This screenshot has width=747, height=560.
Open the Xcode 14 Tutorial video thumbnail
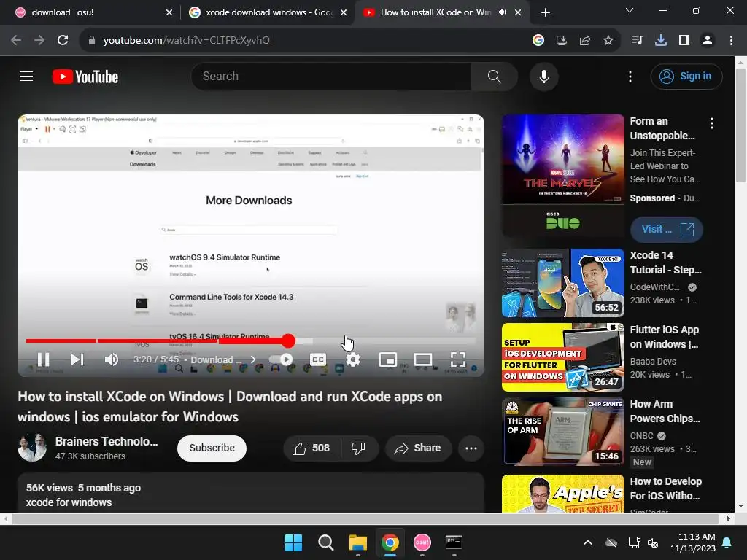tap(562, 283)
